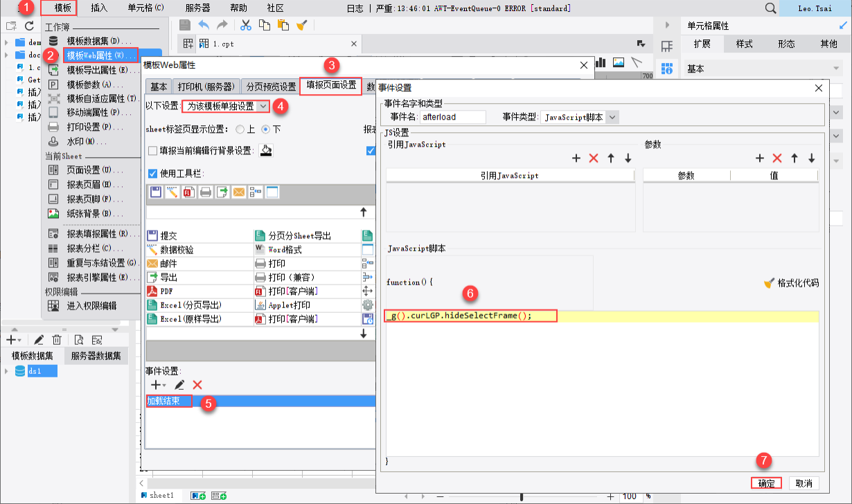Move referenced JavaScript down

[x=628, y=158]
